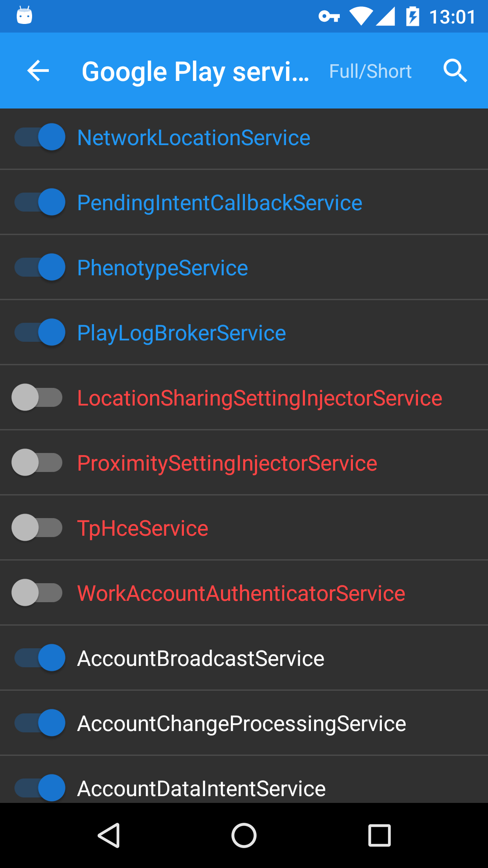Tap the battery charging status icon

coord(413,17)
